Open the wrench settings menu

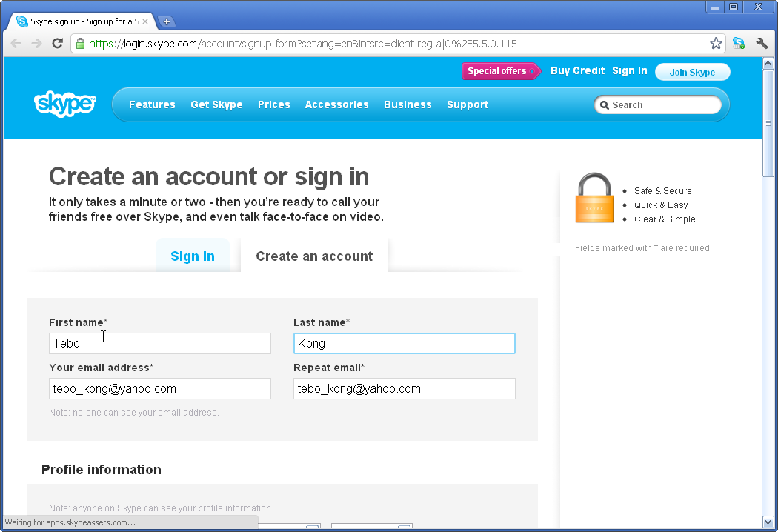[x=762, y=44]
